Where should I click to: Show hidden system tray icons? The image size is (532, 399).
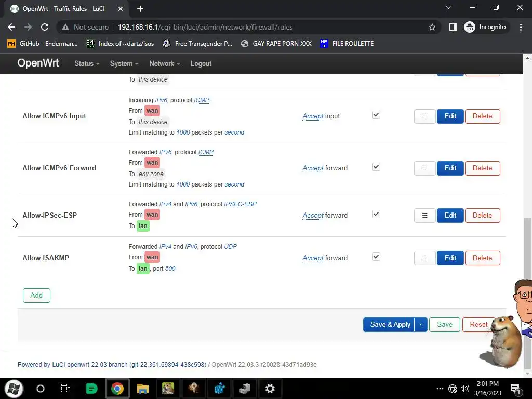(x=440, y=389)
